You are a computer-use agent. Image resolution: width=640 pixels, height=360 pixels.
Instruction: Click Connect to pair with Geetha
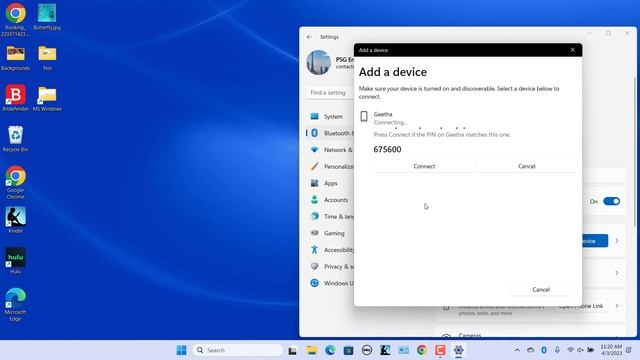(424, 166)
